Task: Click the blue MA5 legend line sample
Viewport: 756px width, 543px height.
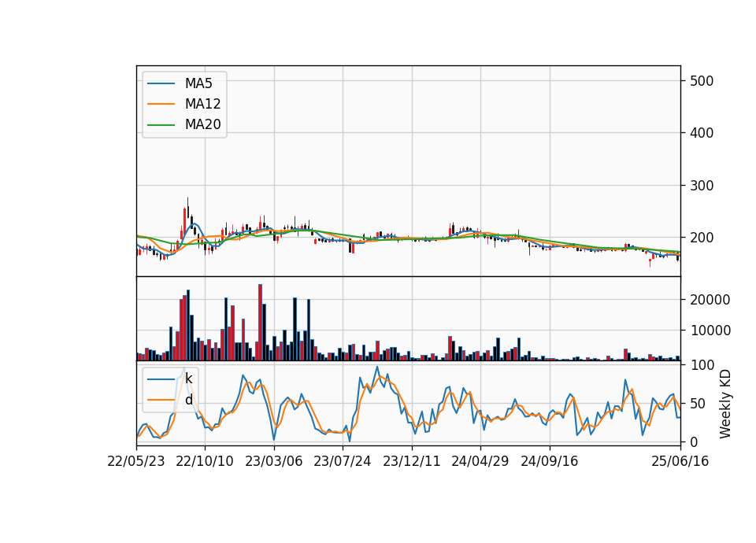Action: coord(161,83)
